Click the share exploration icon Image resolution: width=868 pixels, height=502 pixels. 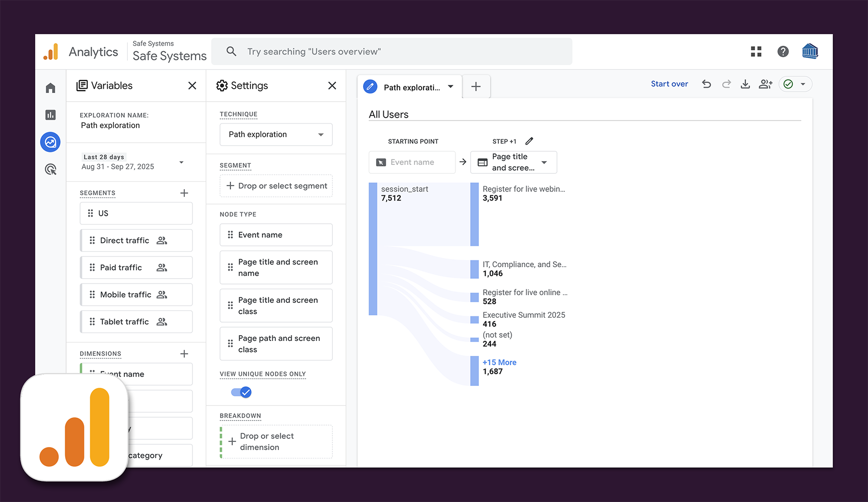(765, 84)
